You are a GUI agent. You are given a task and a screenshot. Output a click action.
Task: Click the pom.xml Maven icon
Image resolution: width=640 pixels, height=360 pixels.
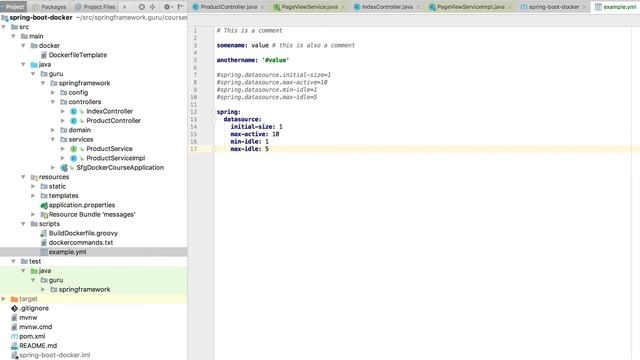14,336
